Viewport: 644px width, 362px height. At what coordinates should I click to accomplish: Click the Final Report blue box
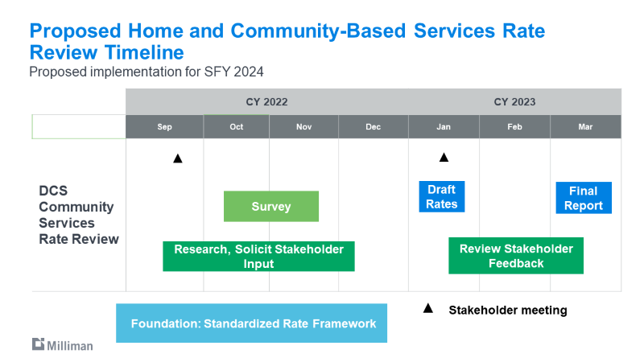584,198
